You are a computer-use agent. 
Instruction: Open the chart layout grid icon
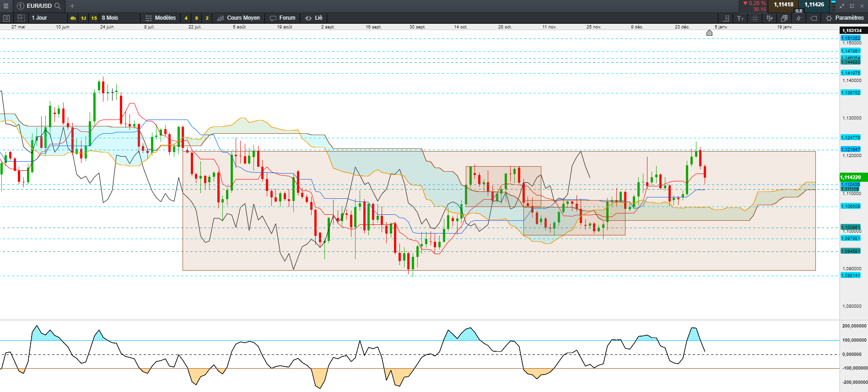point(21,18)
